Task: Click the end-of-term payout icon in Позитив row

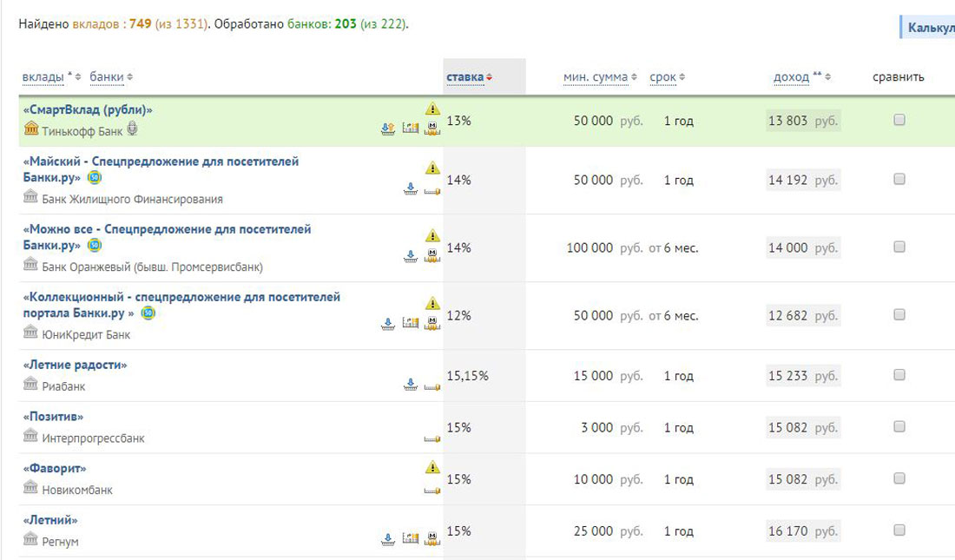Action: (432, 438)
